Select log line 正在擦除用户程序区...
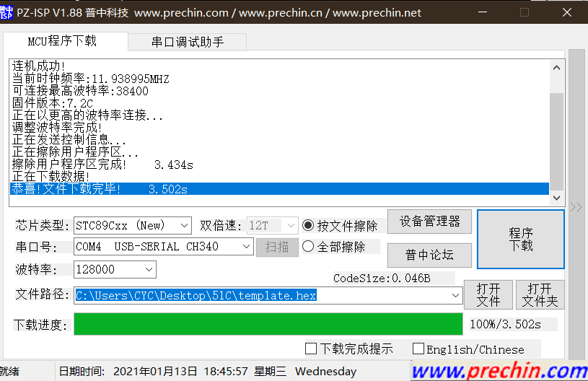Image resolution: width=588 pixels, height=381 pixels. coord(279,152)
